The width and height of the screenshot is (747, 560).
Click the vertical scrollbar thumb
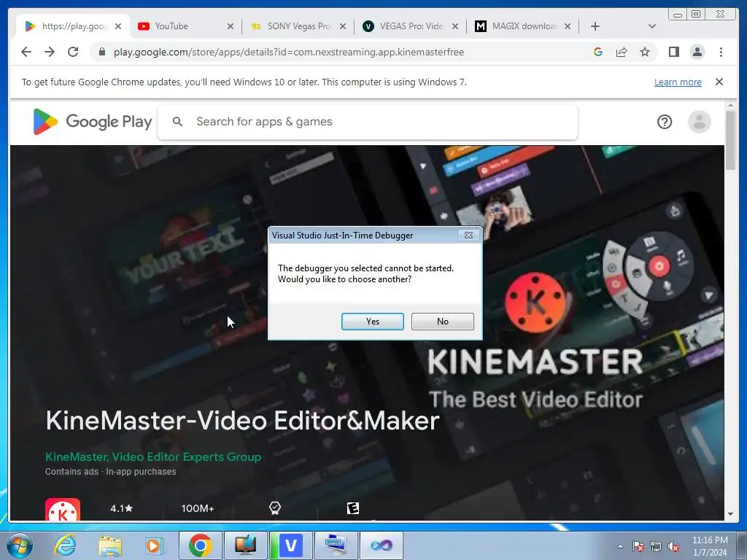pos(730,139)
